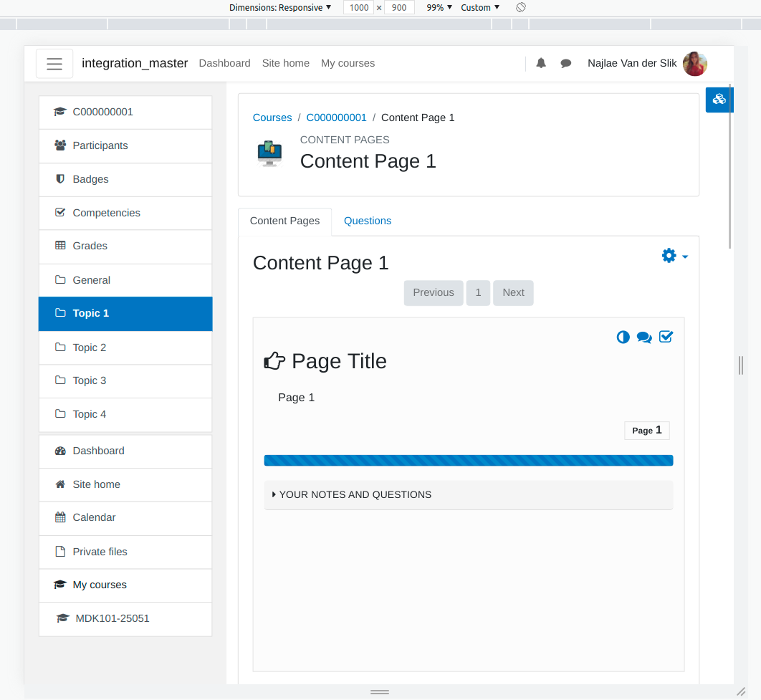Image resolution: width=761 pixels, height=700 pixels.
Task: Click the Page 1 label badge
Action: (647, 431)
